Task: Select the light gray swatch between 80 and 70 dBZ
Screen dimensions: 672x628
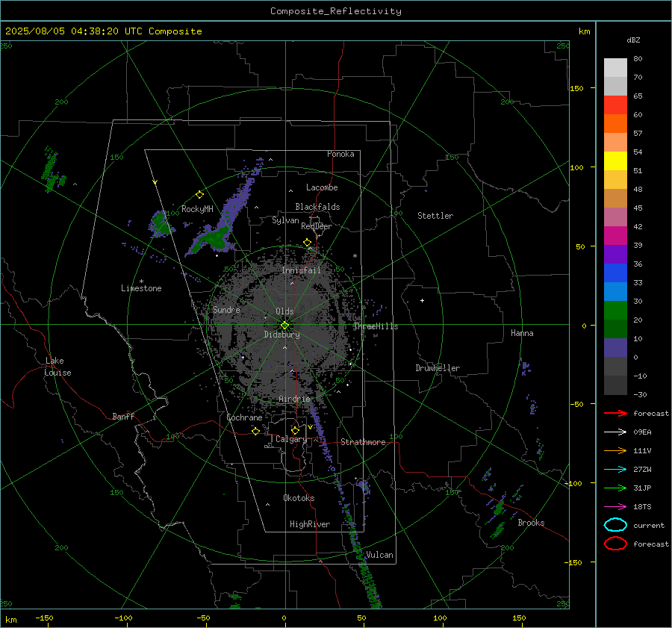Action: pos(615,68)
